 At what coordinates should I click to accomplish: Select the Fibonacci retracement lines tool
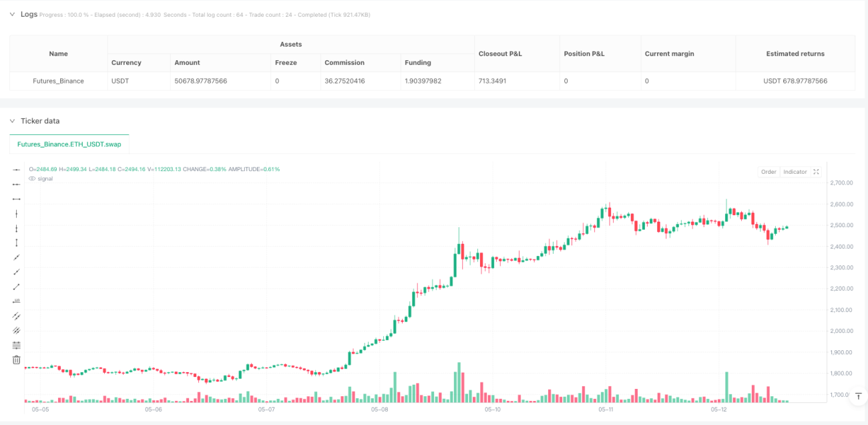point(17,345)
